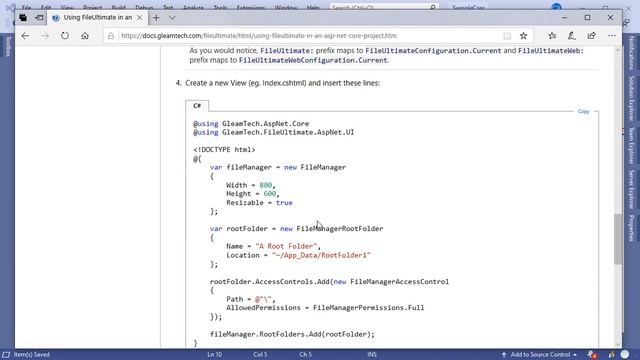
Task: Open the Server Explorer side tab
Action: (631, 189)
